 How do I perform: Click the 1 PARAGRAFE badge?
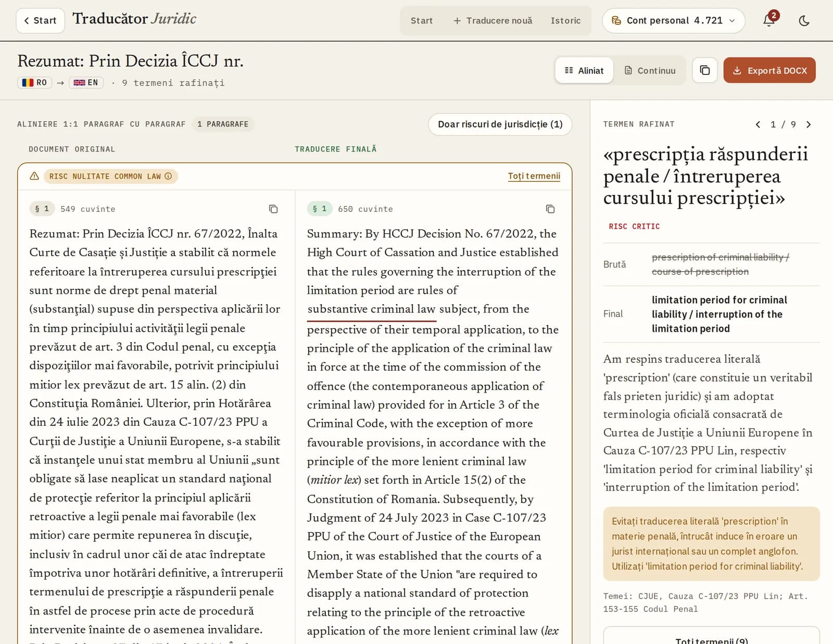(x=223, y=124)
